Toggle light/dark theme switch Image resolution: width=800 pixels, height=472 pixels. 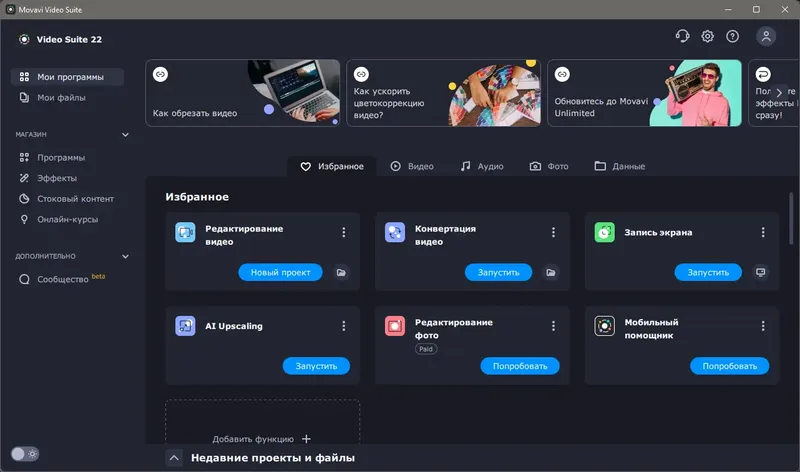[24, 454]
